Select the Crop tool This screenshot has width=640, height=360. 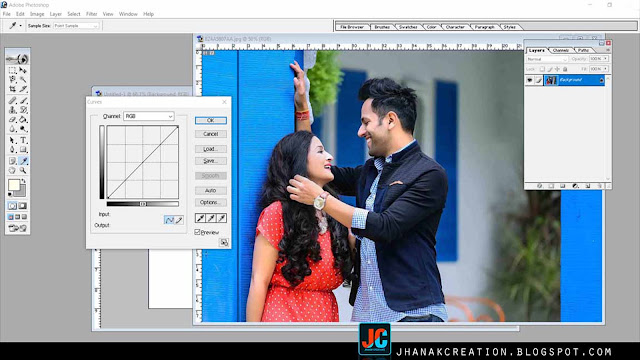[12, 89]
